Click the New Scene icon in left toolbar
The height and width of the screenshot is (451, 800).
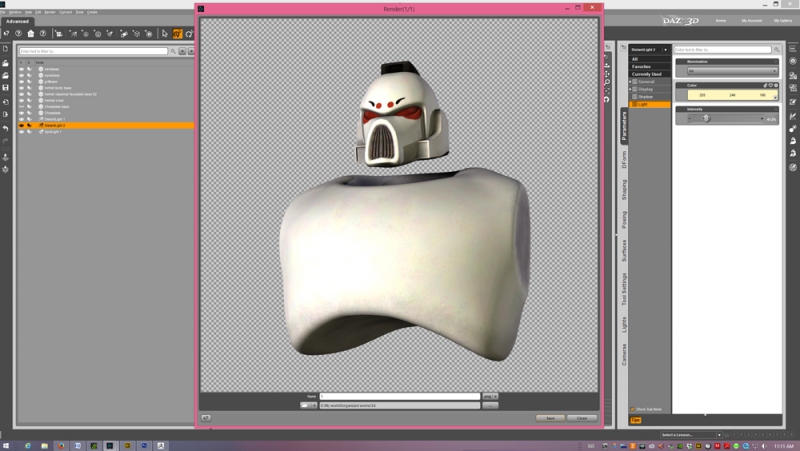point(6,49)
